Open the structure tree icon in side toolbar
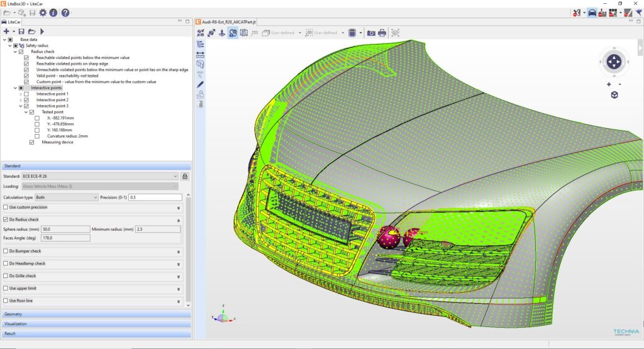The image size is (644, 349). pos(201,44)
